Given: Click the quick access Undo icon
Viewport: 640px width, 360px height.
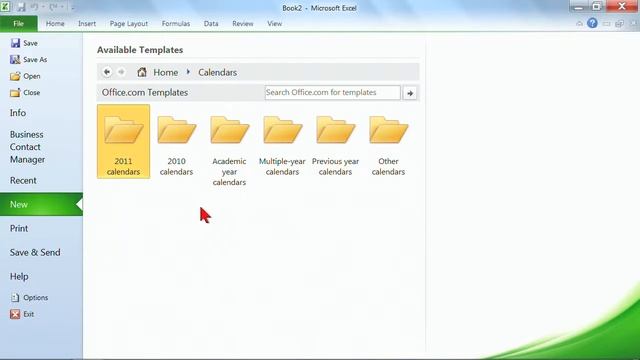Looking at the screenshot, I should (34, 7).
